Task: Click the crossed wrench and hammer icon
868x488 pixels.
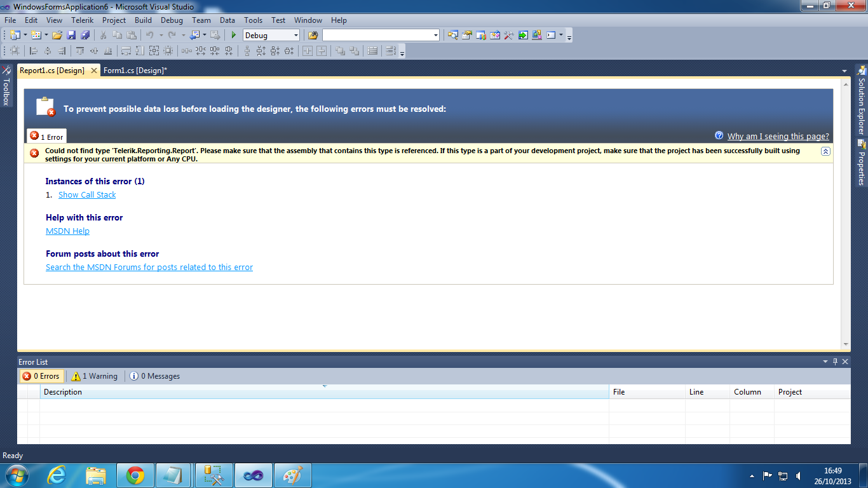Action: 509,36
